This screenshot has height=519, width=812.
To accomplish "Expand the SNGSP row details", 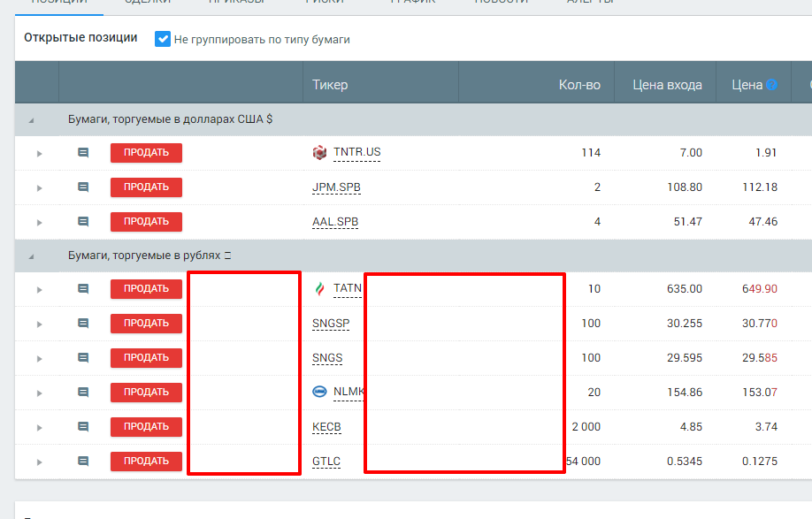I will pos(39,324).
